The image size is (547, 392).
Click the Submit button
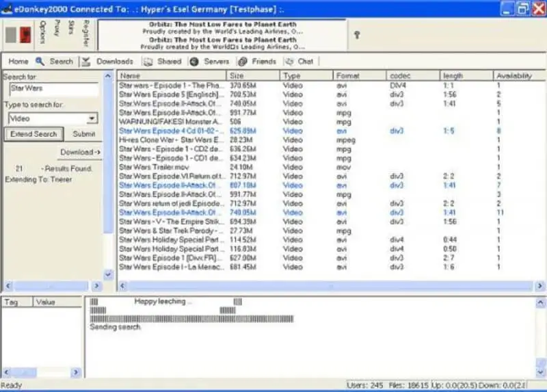pyautogui.click(x=84, y=134)
